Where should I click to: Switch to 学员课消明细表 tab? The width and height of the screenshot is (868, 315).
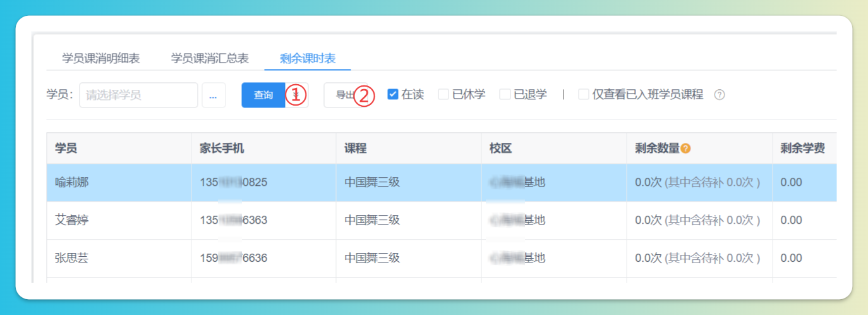101,59
